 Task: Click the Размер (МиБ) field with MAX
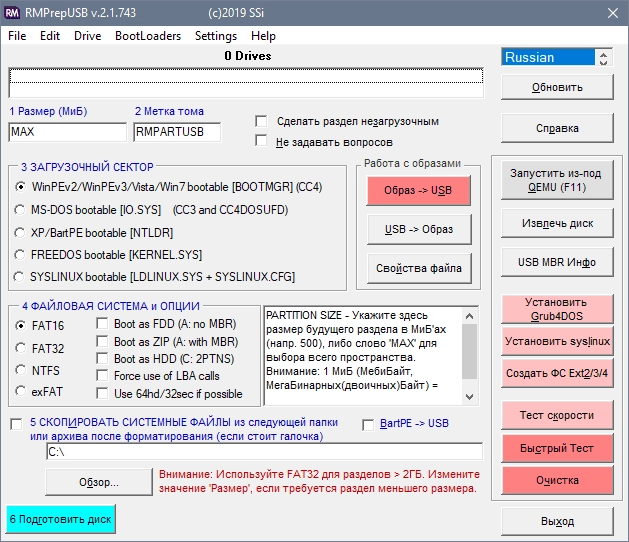click(67, 132)
